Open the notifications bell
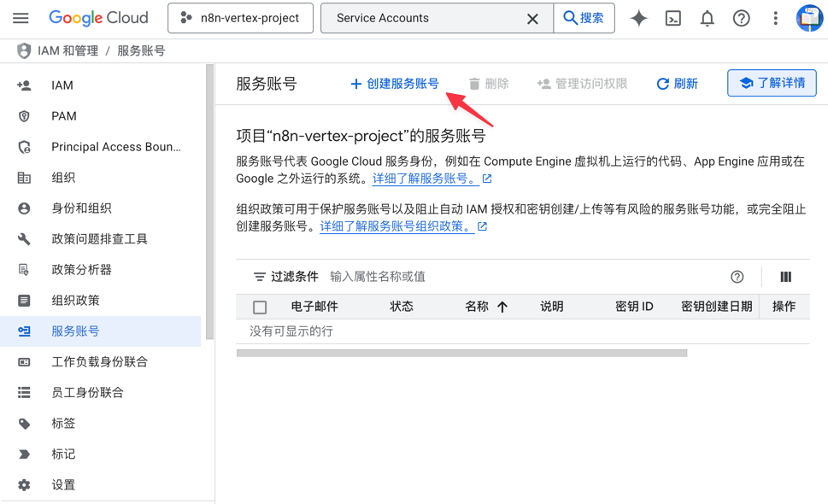Image resolution: width=828 pixels, height=504 pixels. click(x=707, y=18)
